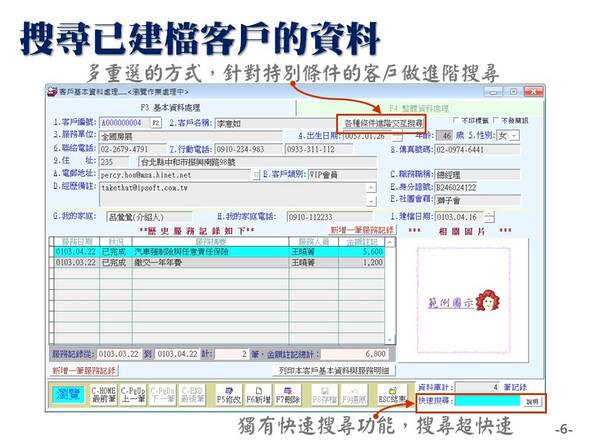Tick the 不印標籤 checkbox
The image size is (590, 443).
pyautogui.click(x=456, y=120)
